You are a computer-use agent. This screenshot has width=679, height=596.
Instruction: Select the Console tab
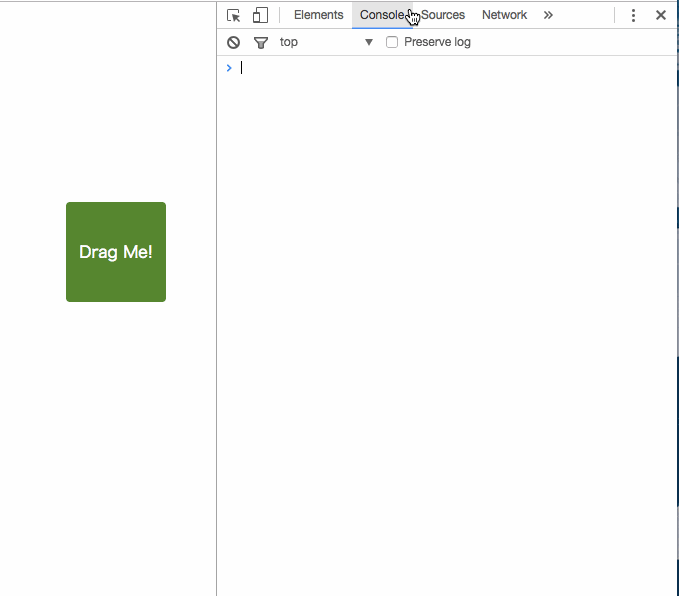point(382,15)
